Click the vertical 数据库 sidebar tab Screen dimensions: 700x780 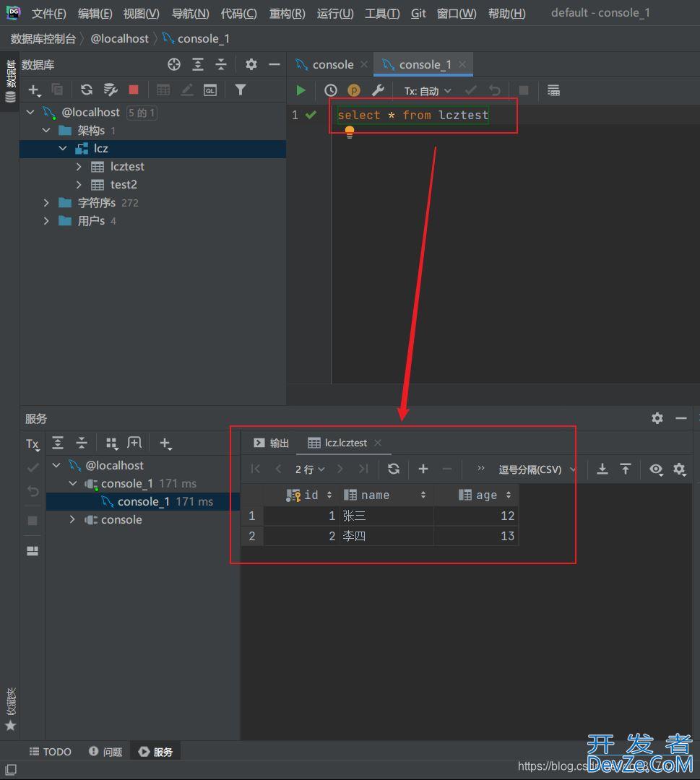coord(10,81)
